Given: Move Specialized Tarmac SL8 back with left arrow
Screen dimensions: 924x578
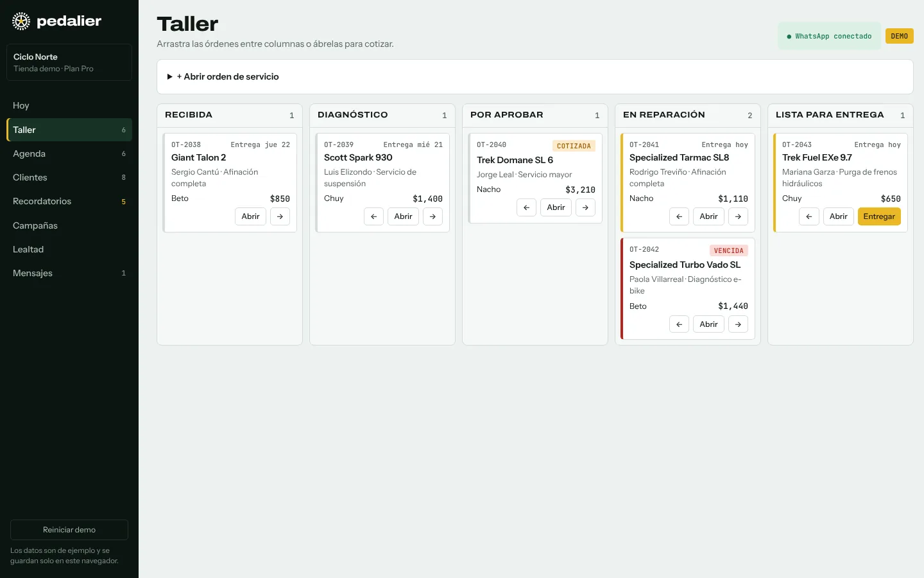Looking at the screenshot, I should [x=679, y=216].
